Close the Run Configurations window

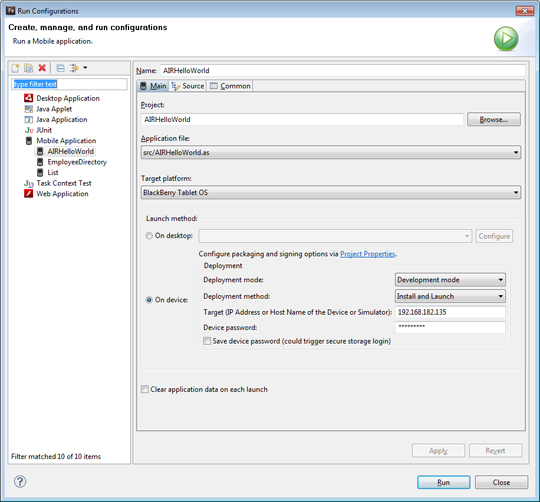click(525, 11)
